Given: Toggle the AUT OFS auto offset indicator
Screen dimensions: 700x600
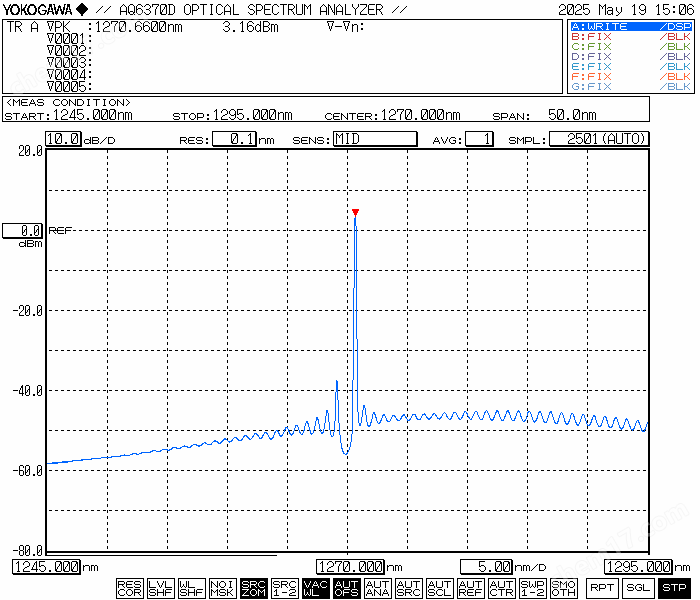Looking at the screenshot, I should point(346,587).
